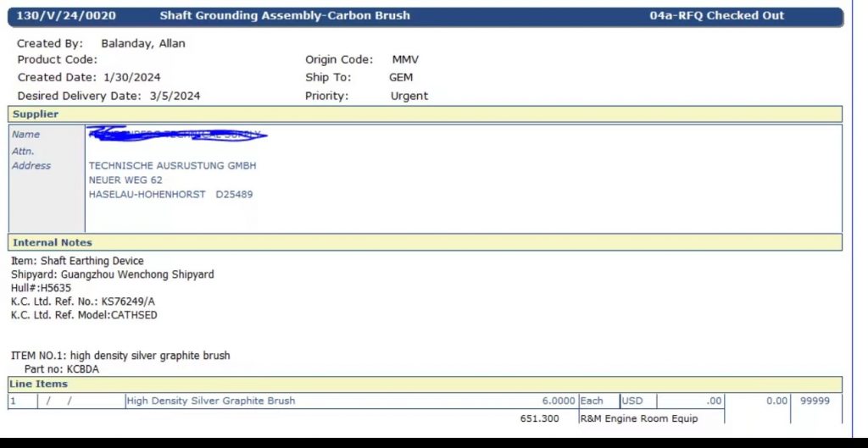Click the quantity field showing 6.0000
This screenshot has height=448, width=868.
point(558,401)
